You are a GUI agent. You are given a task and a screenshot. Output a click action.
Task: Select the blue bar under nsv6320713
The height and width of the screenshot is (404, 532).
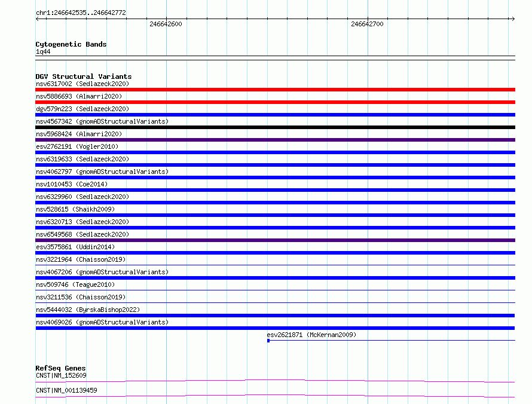(275, 228)
